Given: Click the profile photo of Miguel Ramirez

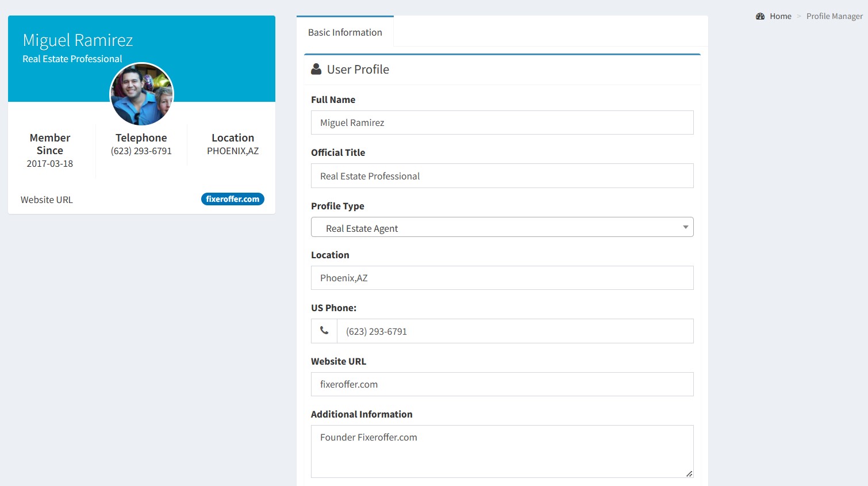Looking at the screenshot, I should point(141,94).
